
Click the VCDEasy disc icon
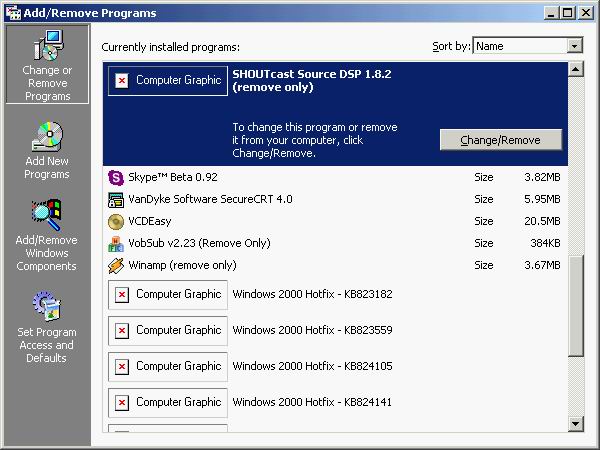tap(116, 222)
